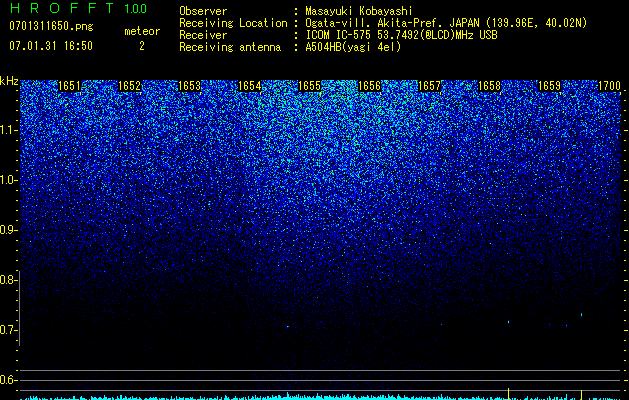The image size is (629, 400).
Task: Click the highest meteor echo dot past 1659
Action: tap(581, 315)
